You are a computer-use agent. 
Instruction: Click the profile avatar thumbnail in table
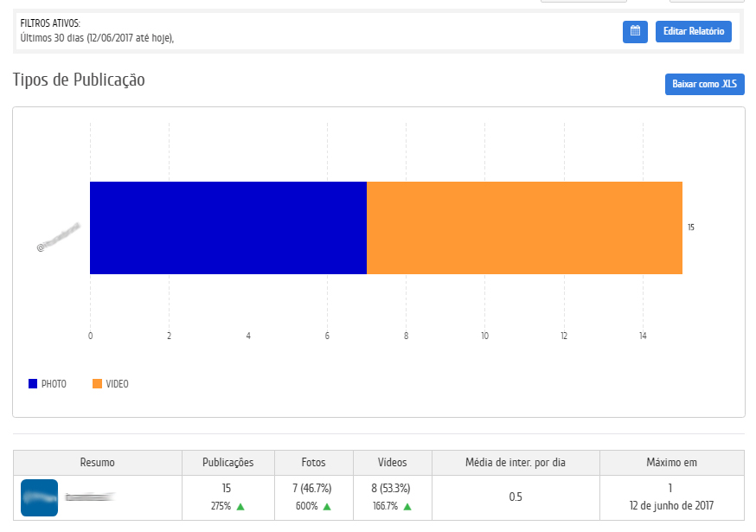click(39, 497)
